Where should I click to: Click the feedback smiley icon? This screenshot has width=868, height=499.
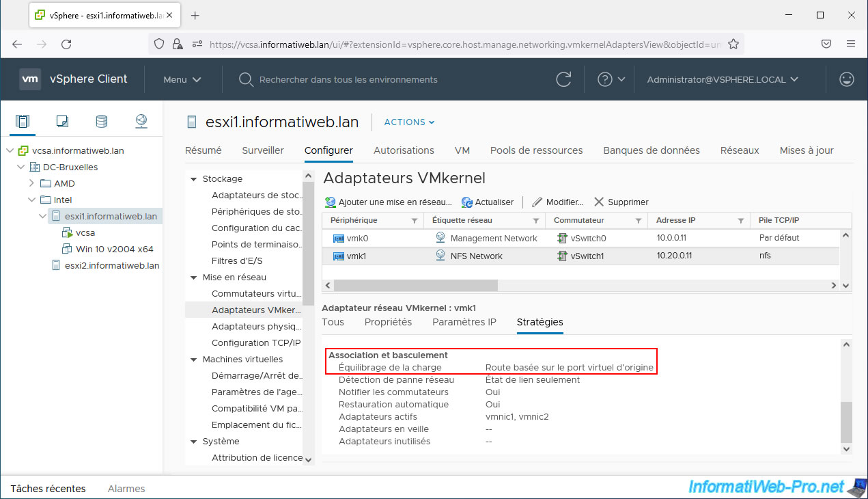(847, 79)
